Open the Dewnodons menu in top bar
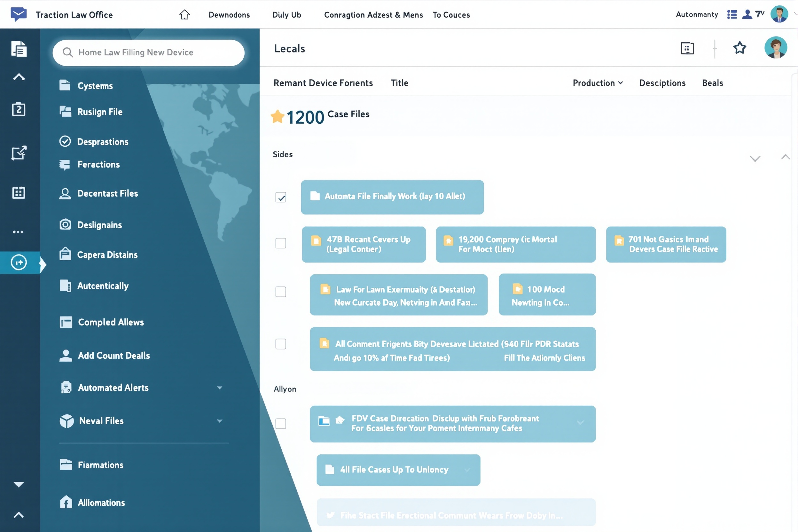Screen dimensions: 798x532 (x=229, y=15)
